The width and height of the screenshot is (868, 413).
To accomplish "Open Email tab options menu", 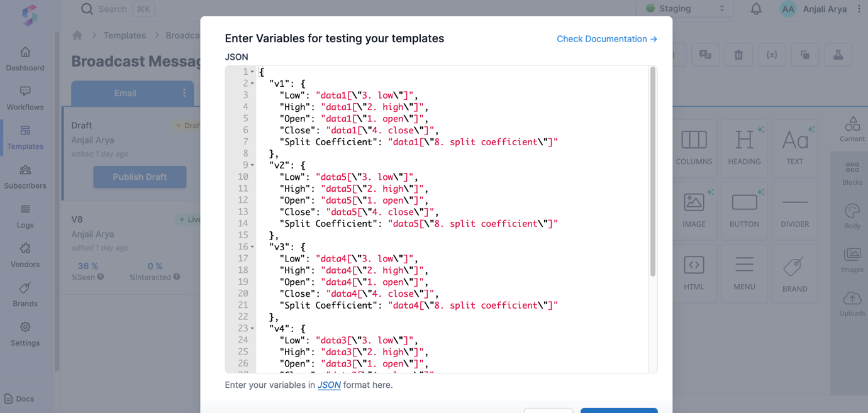I will (184, 93).
